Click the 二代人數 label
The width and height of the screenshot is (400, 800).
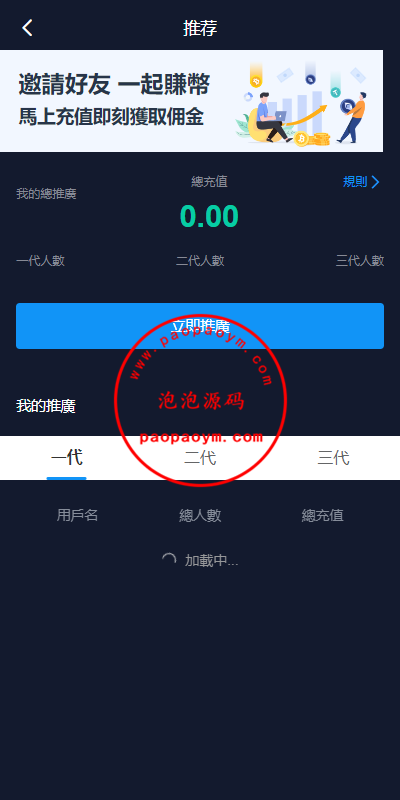point(200,261)
